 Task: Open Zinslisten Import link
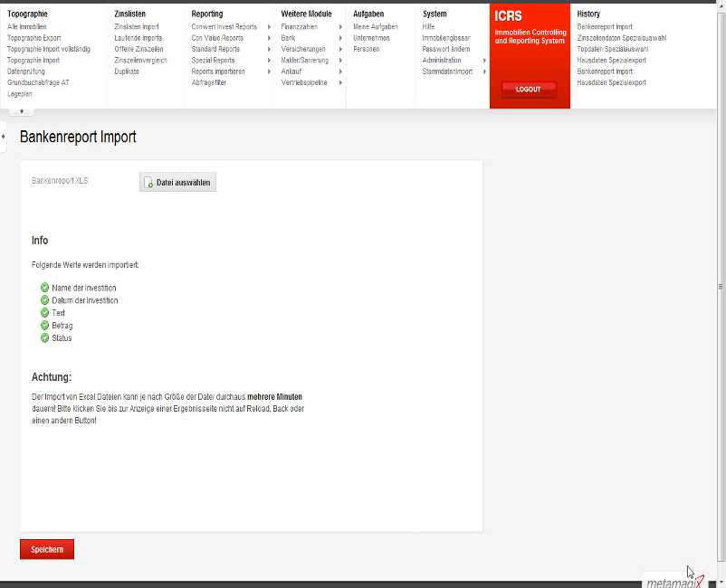pyautogui.click(x=137, y=27)
